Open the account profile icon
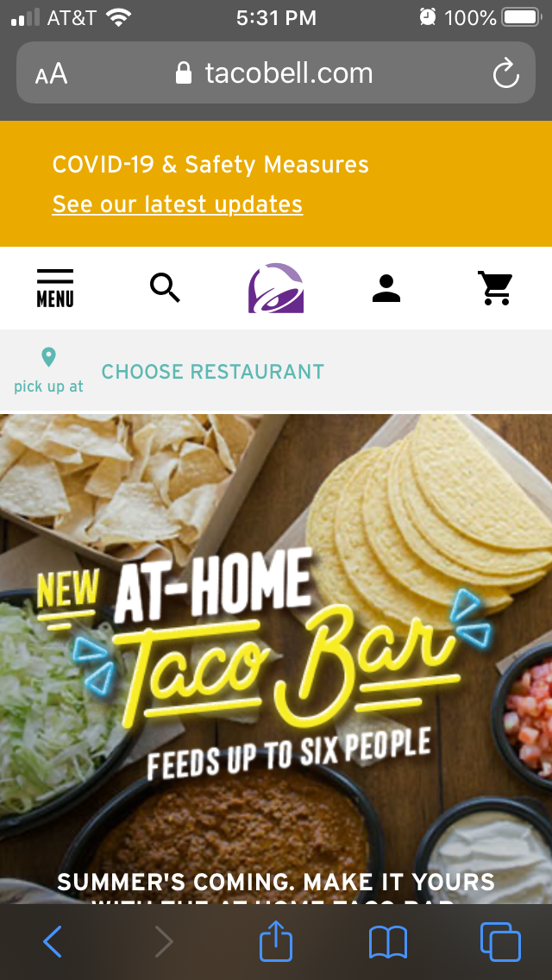 tap(386, 288)
